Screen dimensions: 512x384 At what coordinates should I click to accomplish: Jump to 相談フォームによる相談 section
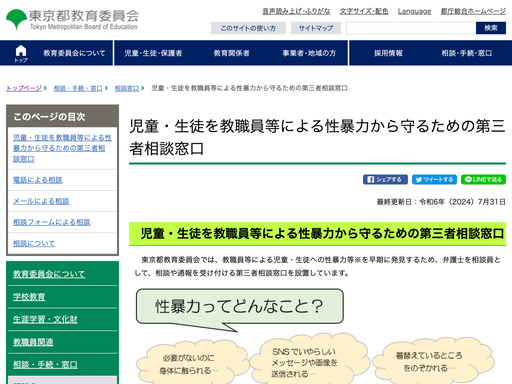[52, 222]
